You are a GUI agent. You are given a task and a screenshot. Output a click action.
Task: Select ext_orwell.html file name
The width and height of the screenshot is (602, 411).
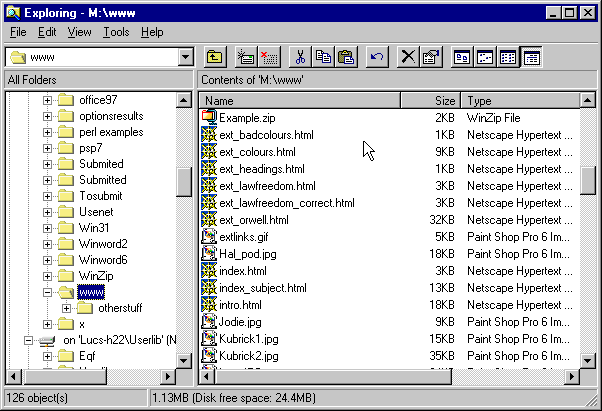[x=254, y=220]
